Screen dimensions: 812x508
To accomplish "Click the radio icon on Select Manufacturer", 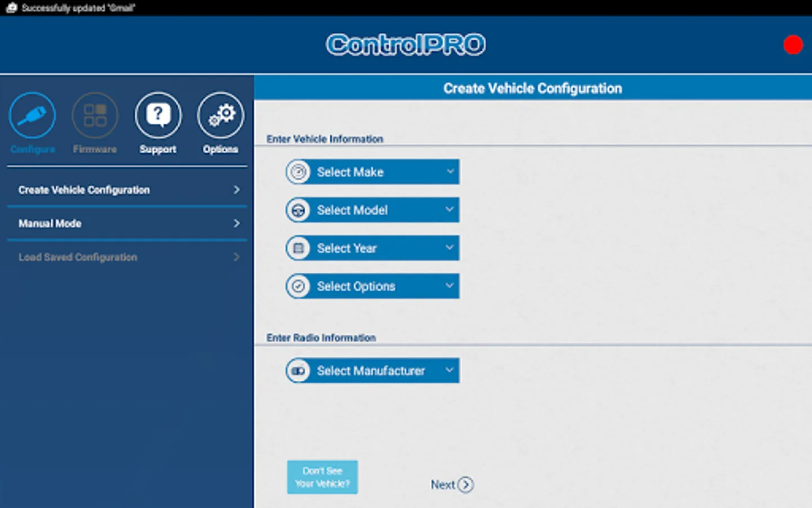I will coord(298,371).
